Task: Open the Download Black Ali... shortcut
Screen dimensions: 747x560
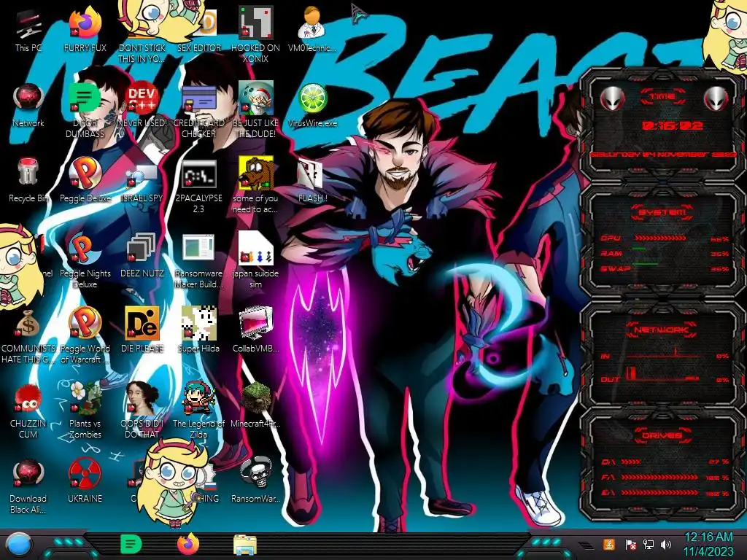Action: pyautogui.click(x=28, y=486)
